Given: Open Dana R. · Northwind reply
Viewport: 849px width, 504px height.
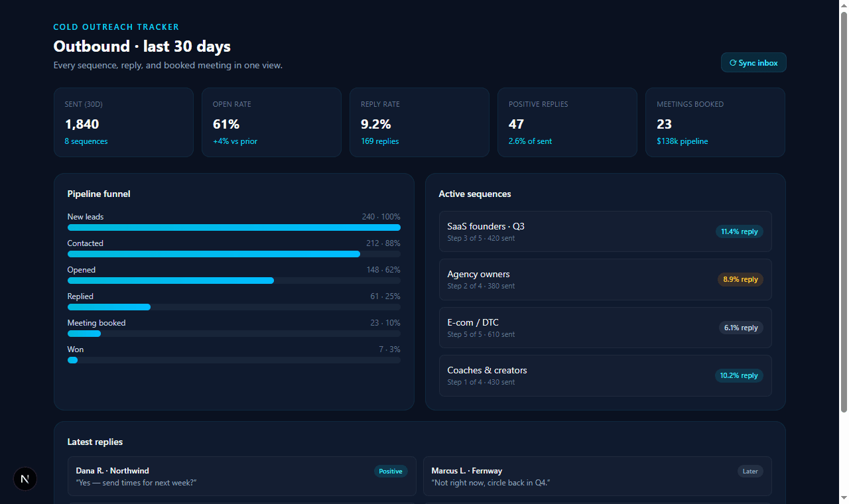Looking at the screenshot, I should (241, 476).
